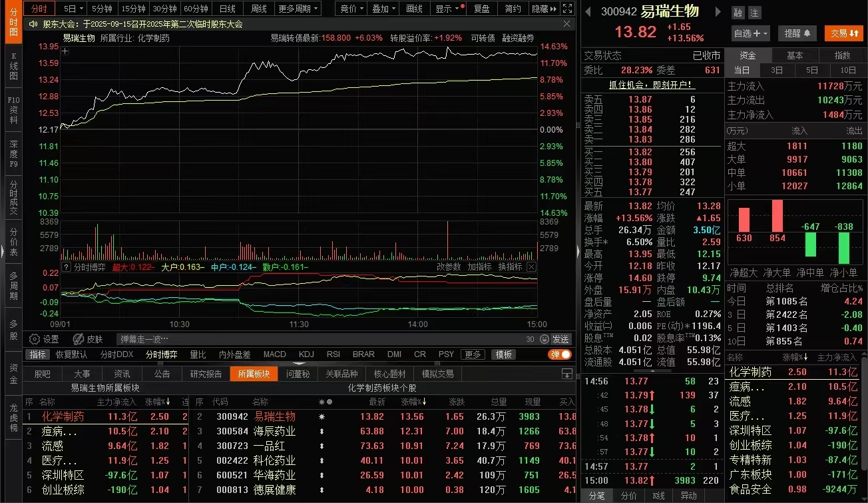Open F10资料 in the sidebar

(13, 111)
